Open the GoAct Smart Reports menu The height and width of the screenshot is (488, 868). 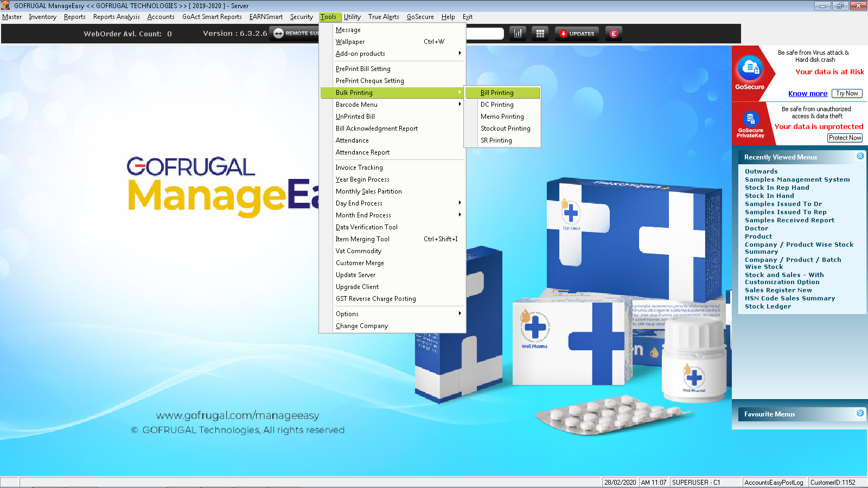coord(212,17)
